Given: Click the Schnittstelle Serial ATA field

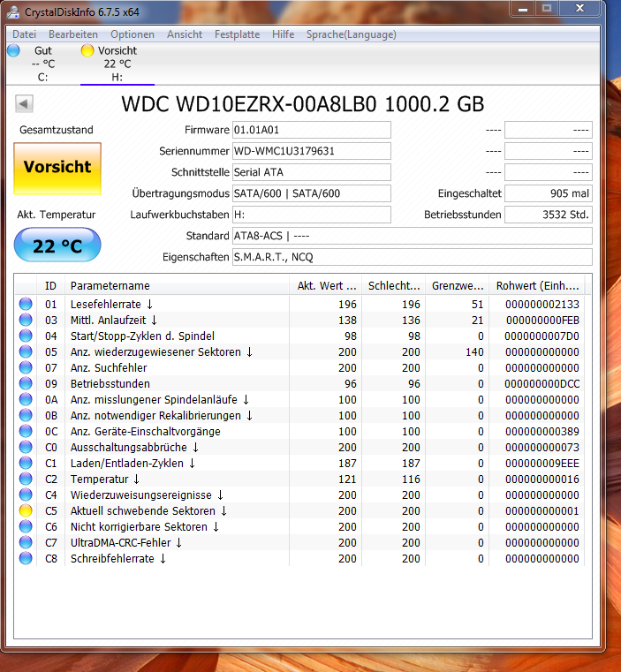Looking at the screenshot, I should coord(312,172).
